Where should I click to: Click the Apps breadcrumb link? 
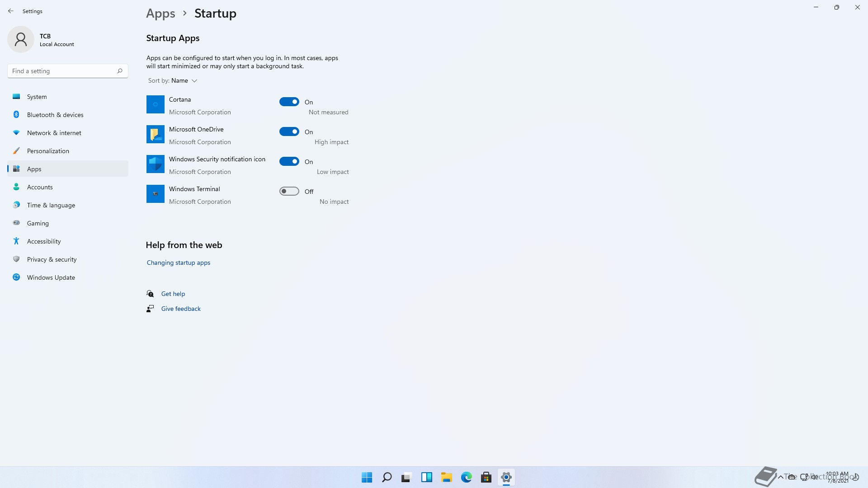coord(160,14)
